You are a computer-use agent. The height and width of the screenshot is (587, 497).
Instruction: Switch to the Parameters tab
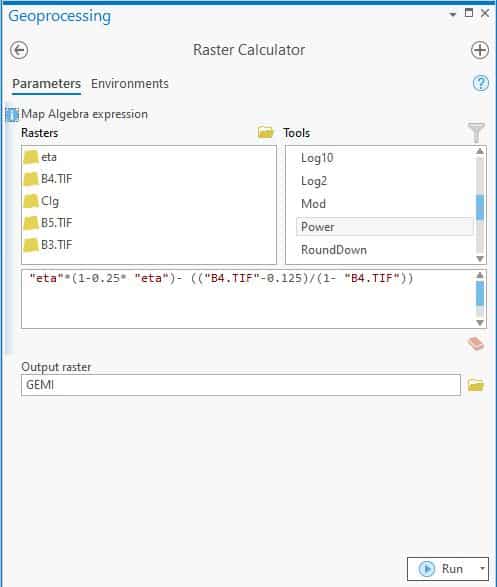coord(46,83)
